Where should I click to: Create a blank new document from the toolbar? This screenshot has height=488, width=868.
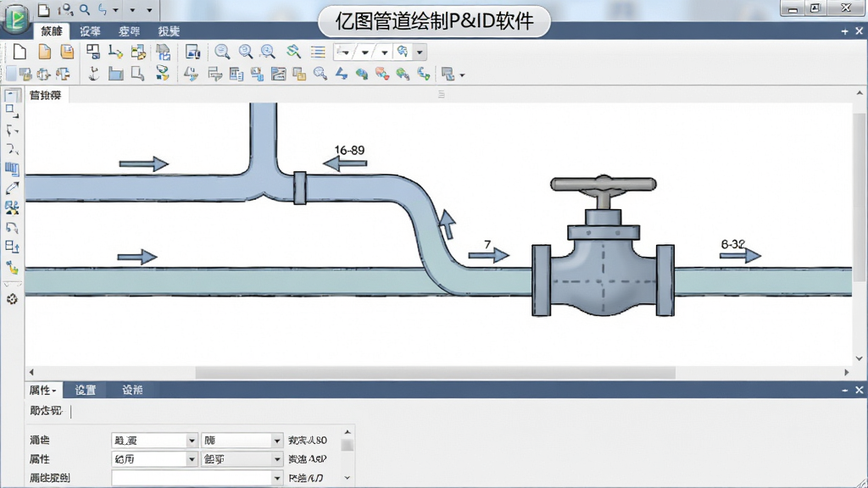tap(19, 52)
